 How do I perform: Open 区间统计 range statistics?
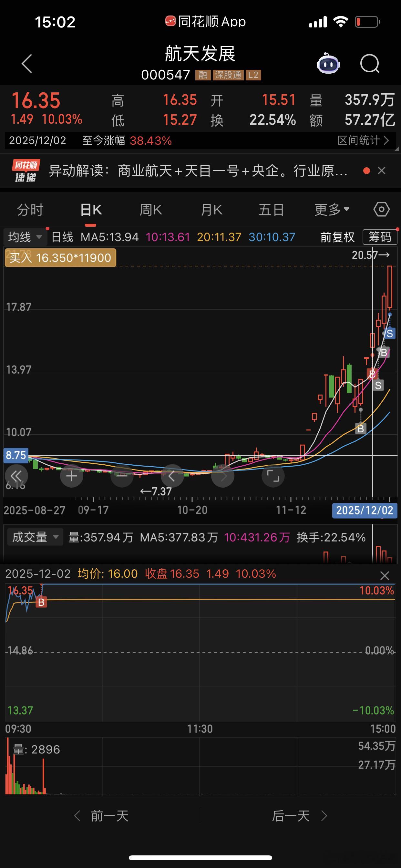tap(363, 140)
